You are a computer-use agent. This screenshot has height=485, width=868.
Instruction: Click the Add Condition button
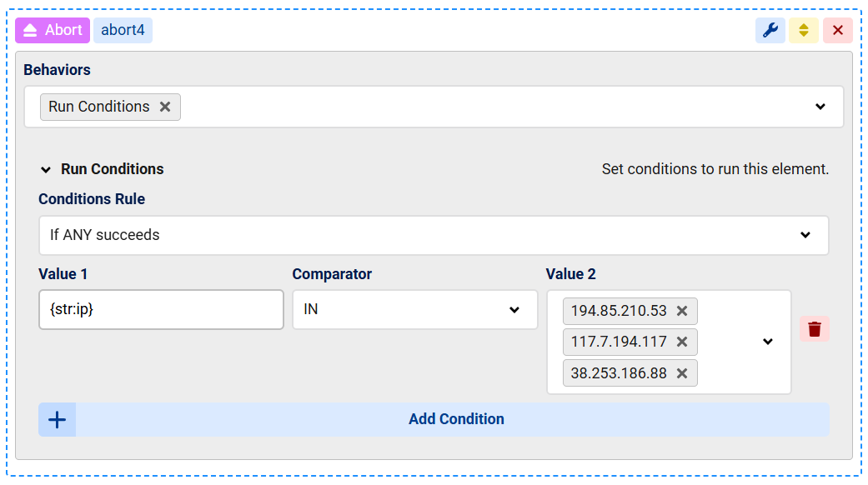pos(455,419)
